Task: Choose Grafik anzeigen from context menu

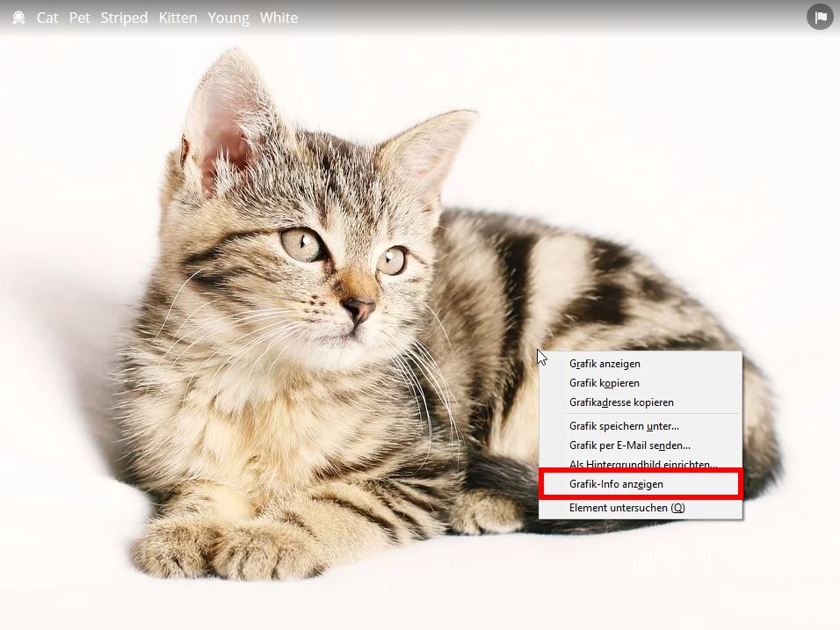Action: 605,364
